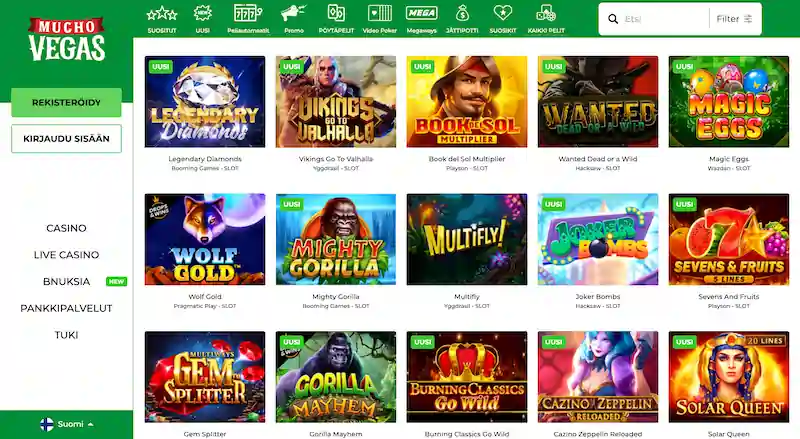The width and height of the screenshot is (800, 439).
Task: Open the Bnuksia menu item
Action: pos(66,281)
